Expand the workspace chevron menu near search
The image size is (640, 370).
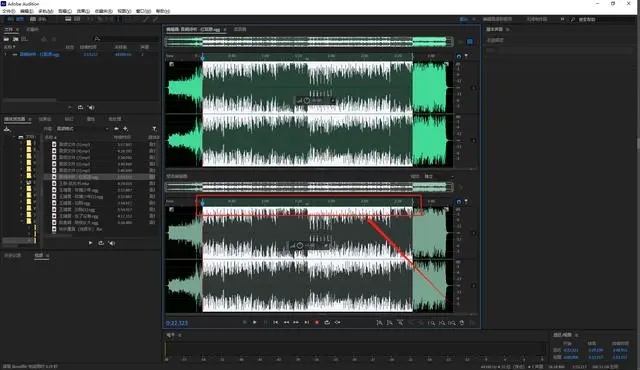pos(562,19)
